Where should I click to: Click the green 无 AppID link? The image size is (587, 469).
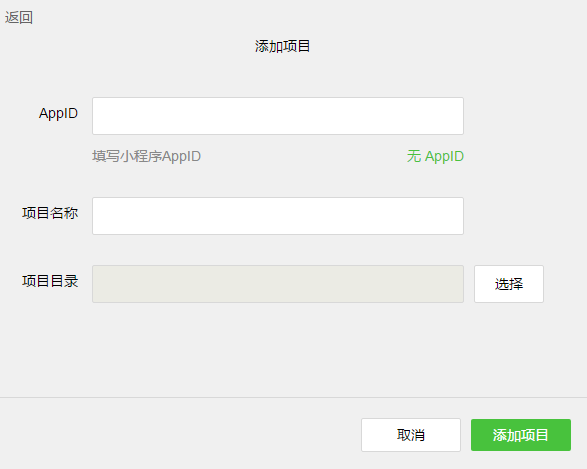coord(435,156)
